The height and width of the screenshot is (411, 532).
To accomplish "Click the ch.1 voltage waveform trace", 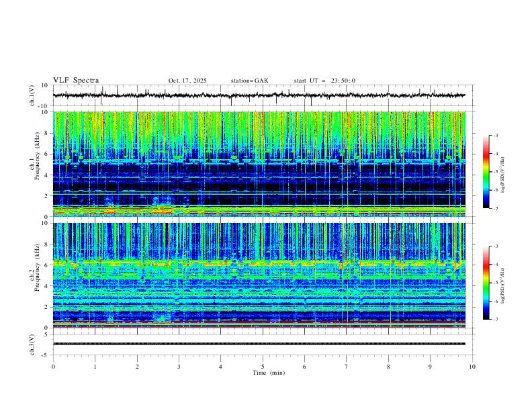I will 259,95.
